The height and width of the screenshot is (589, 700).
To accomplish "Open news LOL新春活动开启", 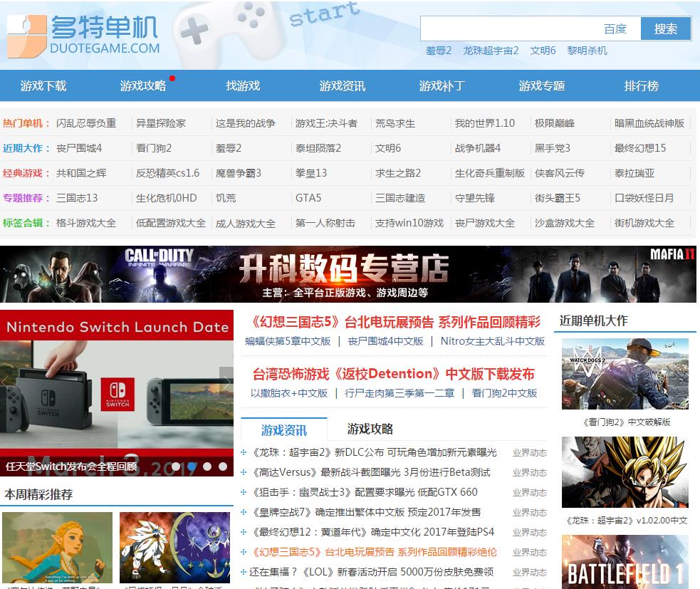I will (372, 572).
